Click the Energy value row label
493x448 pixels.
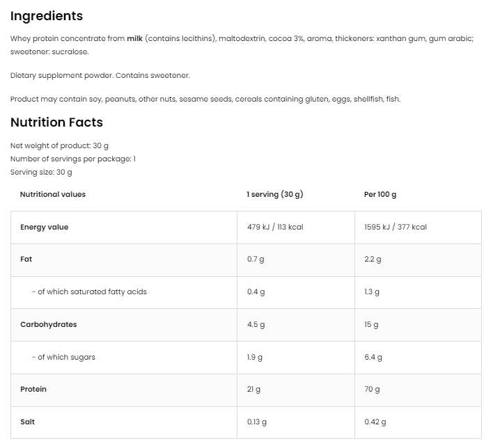tap(45, 227)
